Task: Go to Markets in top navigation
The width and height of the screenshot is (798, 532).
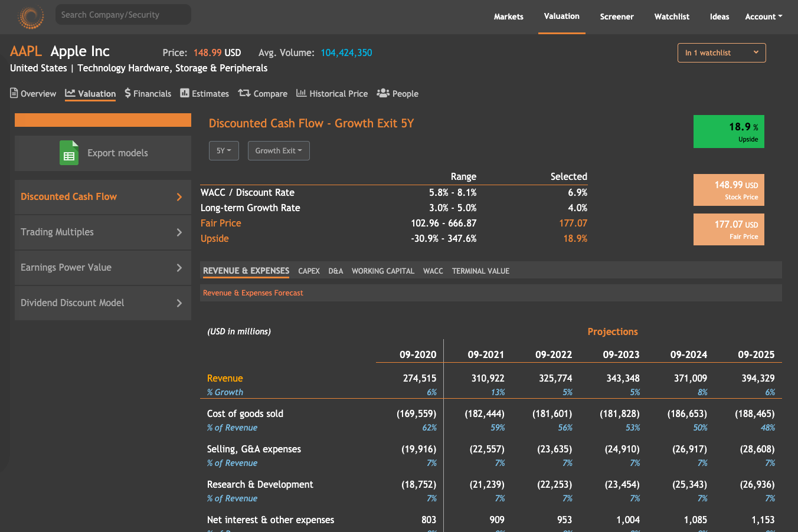Action: (x=508, y=17)
